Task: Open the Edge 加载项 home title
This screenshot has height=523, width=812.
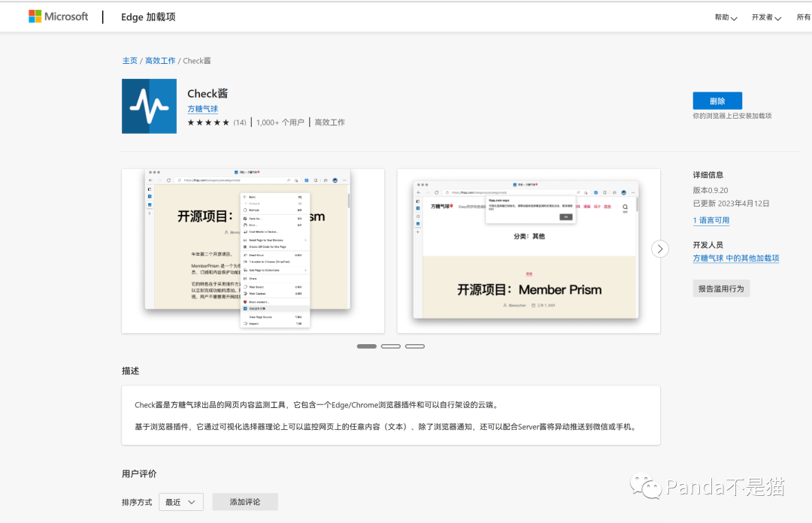Action: point(148,17)
